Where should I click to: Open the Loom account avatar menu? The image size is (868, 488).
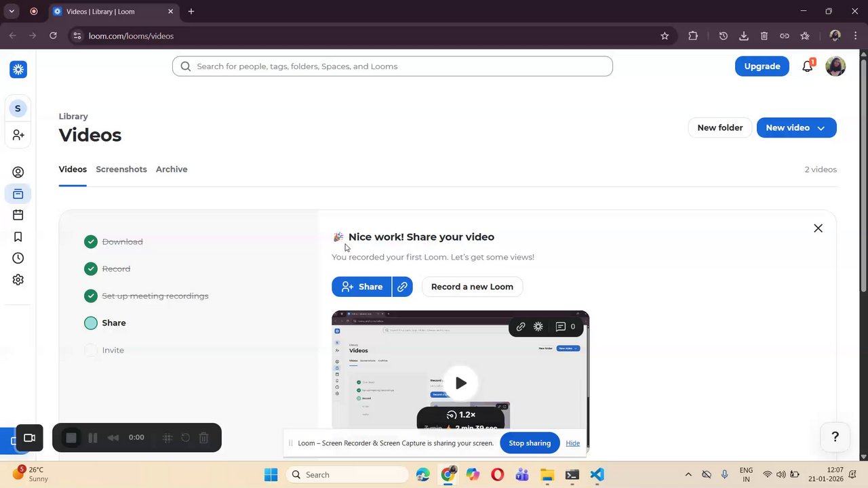point(835,66)
